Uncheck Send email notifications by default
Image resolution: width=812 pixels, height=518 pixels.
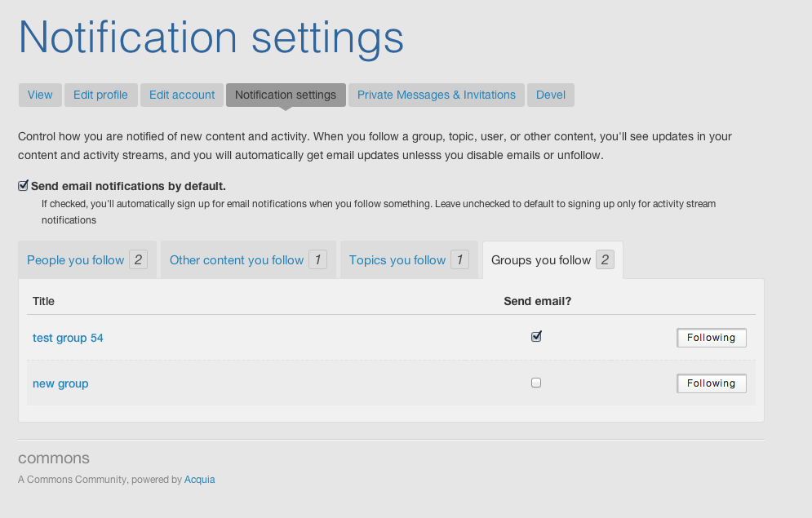click(24, 186)
